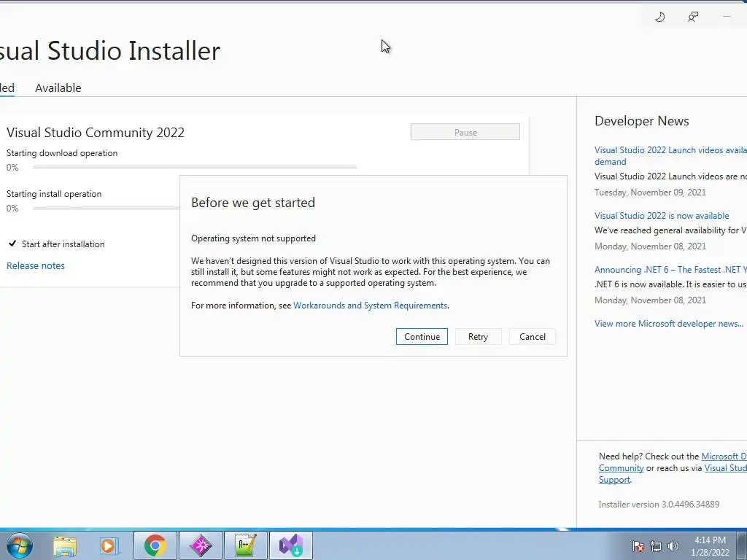
Task: Open Visual Studio 2022 is now available
Action: [x=662, y=216]
